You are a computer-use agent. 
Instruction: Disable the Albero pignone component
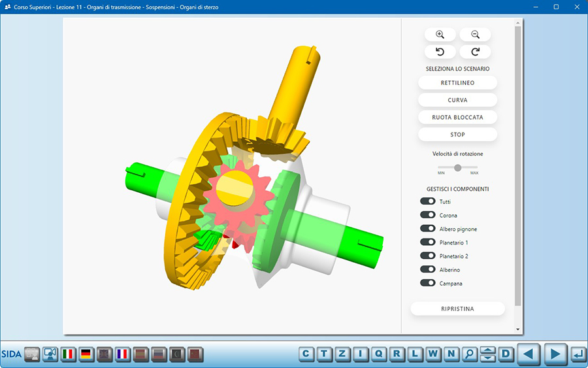coord(428,229)
